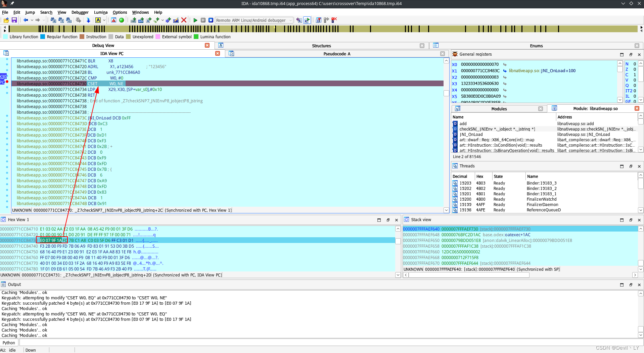Start process with green play button

pos(195,20)
